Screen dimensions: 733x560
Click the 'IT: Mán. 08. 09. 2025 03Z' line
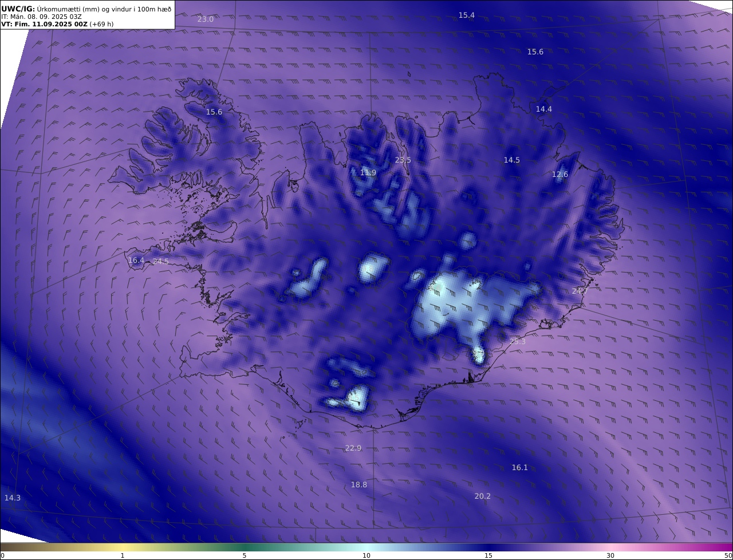tap(42, 17)
